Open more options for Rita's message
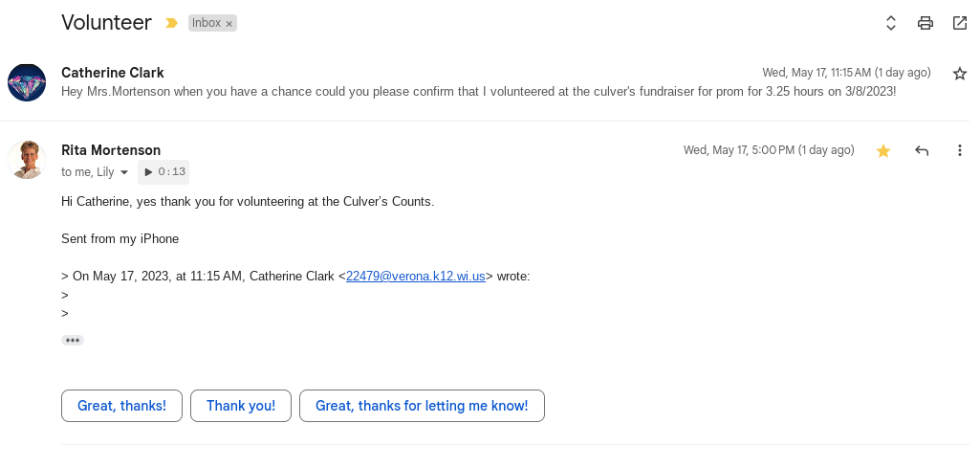Screen dimensions: 980x468 click(x=960, y=150)
